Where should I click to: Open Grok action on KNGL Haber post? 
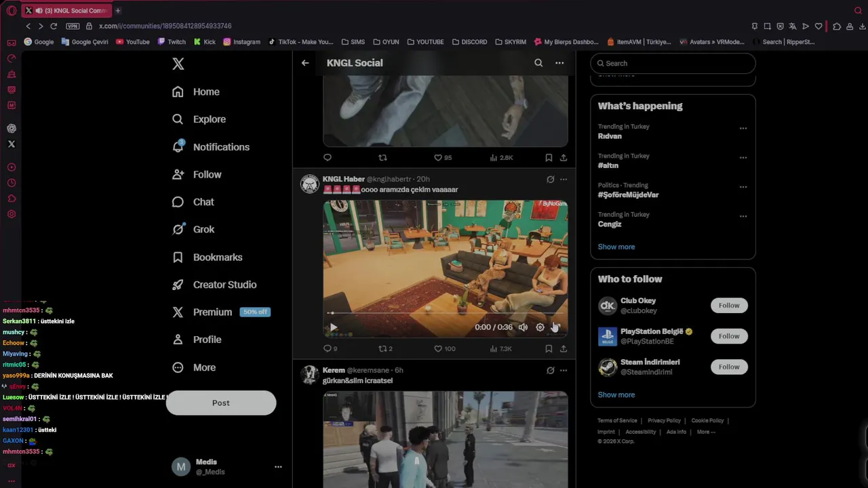[550, 180]
